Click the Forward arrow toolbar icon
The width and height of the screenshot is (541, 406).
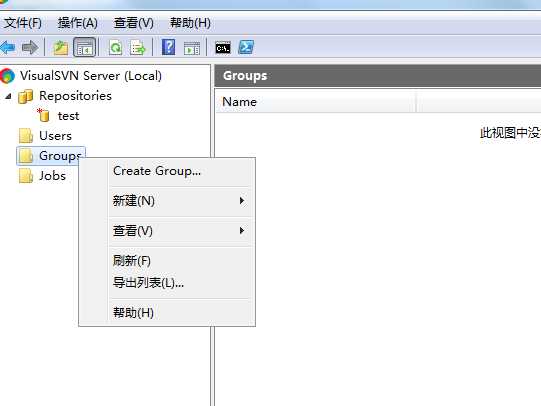coord(30,47)
